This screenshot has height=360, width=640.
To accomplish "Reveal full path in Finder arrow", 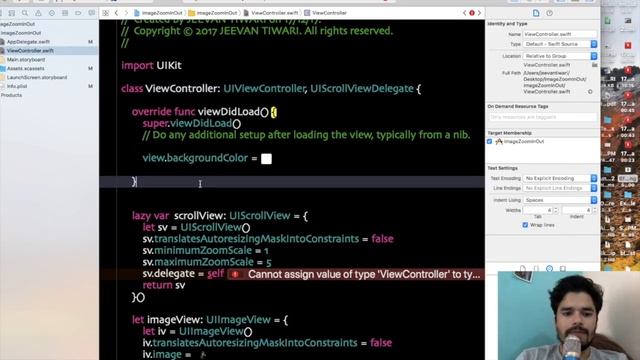I will click(x=590, y=91).
